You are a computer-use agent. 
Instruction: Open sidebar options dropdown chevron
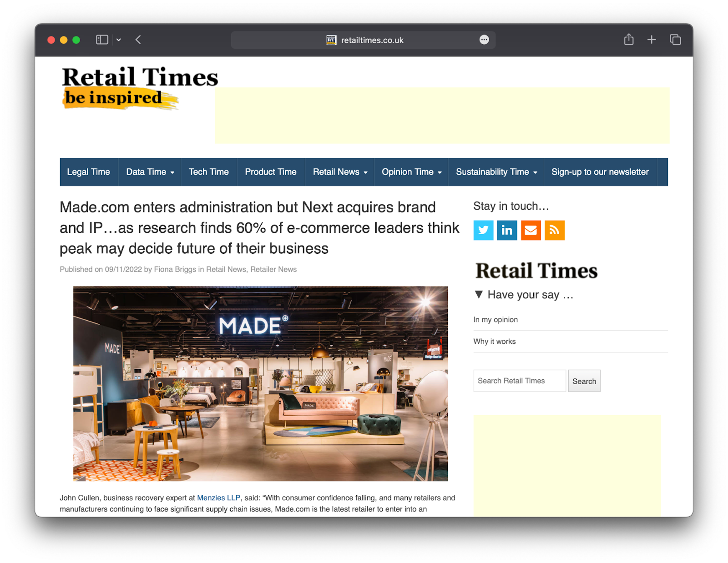[119, 40]
